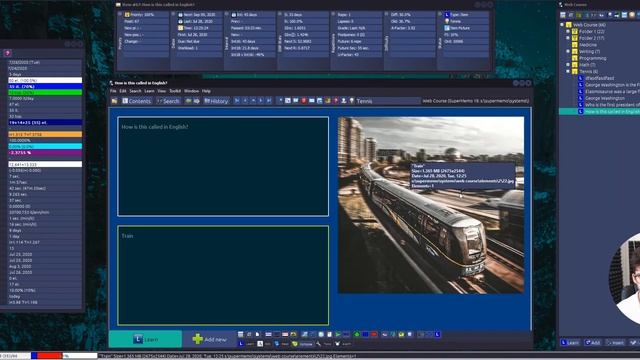The image size is (640, 360).
Task: Toggle the Difficulty group checkbox in element data
Action: click(x=387, y=14)
